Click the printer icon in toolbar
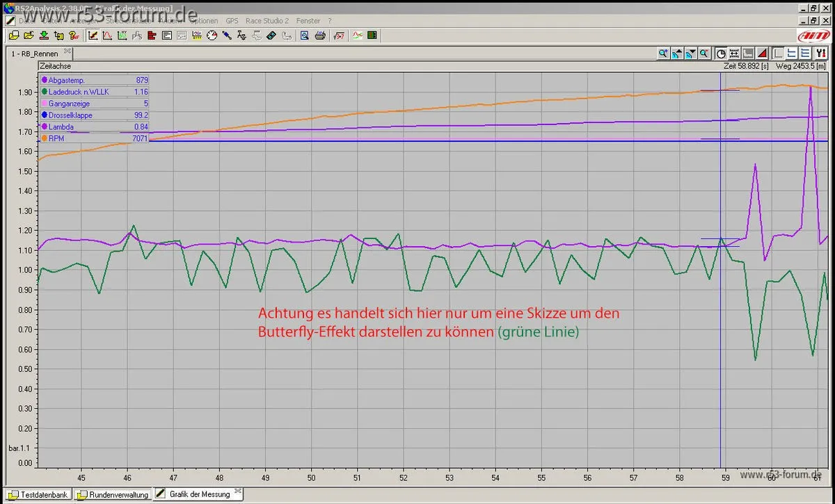Screen dimensions: 835x504 pos(320,35)
